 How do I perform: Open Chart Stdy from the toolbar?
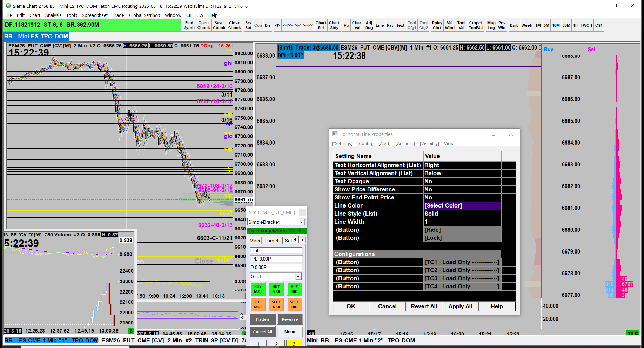(334, 25)
